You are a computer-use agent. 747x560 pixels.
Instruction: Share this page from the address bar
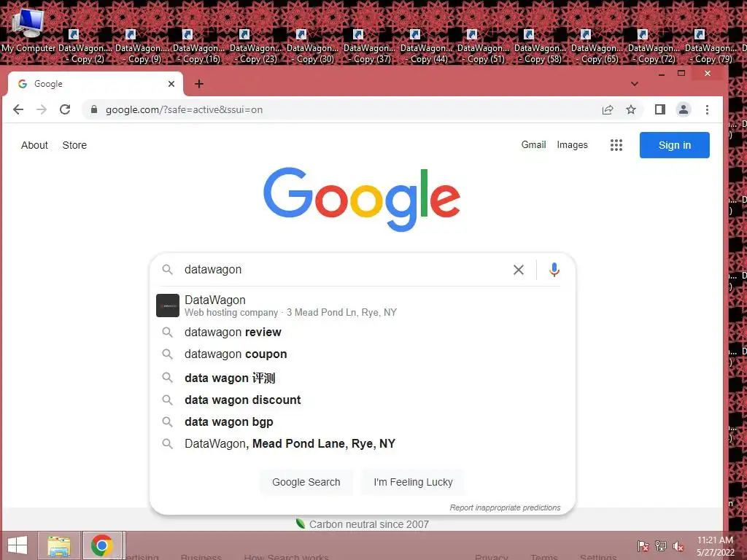pos(608,110)
